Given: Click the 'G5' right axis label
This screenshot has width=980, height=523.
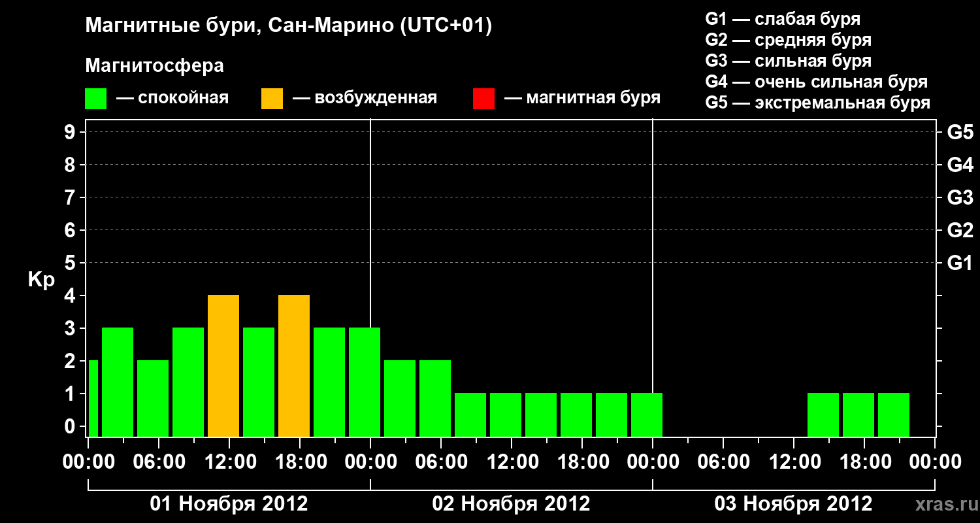Looking at the screenshot, I should [x=960, y=132].
